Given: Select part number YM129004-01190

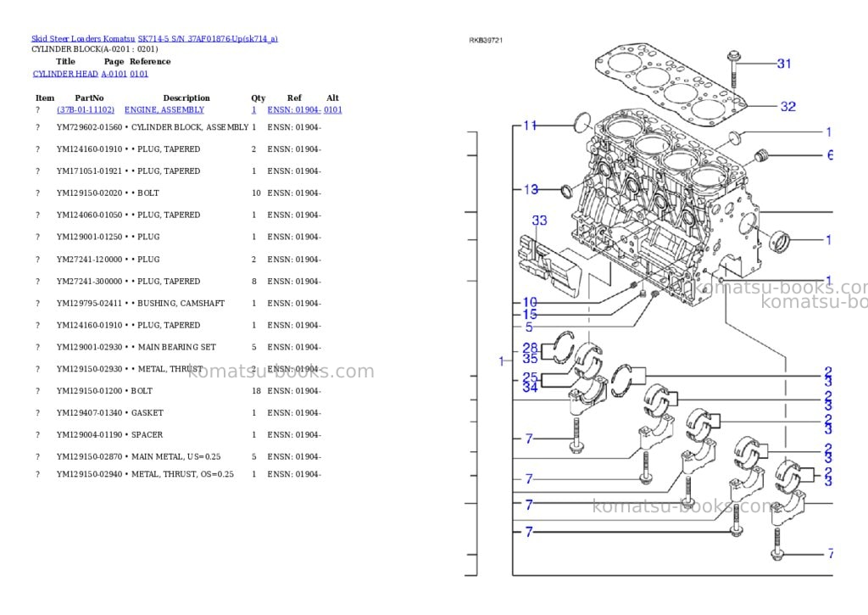Looking at the screenshot, I should coord(89,435).
